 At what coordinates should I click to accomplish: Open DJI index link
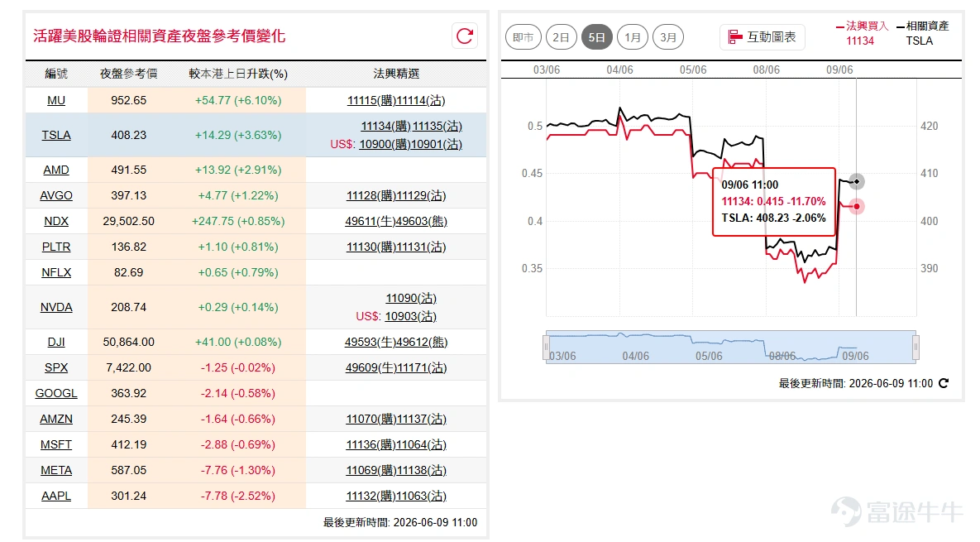[56, 343]
